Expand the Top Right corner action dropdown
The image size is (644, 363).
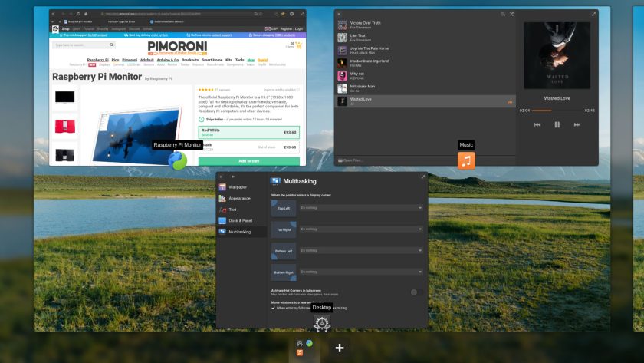[360, 229]
